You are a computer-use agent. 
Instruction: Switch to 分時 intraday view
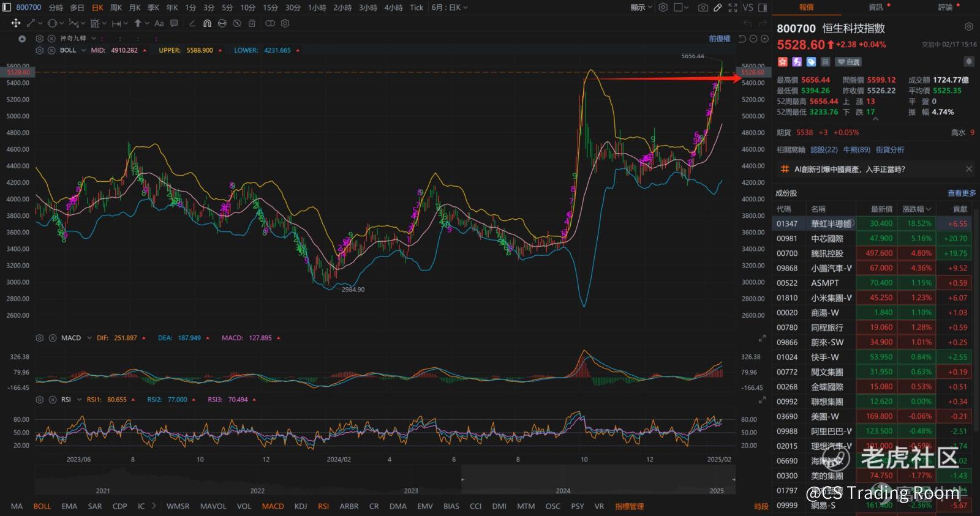click(56, 7)
